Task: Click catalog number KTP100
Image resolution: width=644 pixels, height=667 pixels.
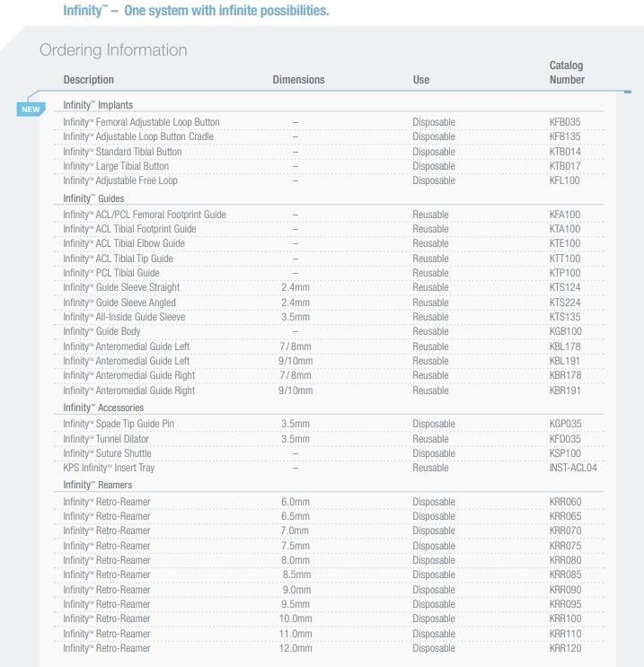Action: click(x=565, y=273)
